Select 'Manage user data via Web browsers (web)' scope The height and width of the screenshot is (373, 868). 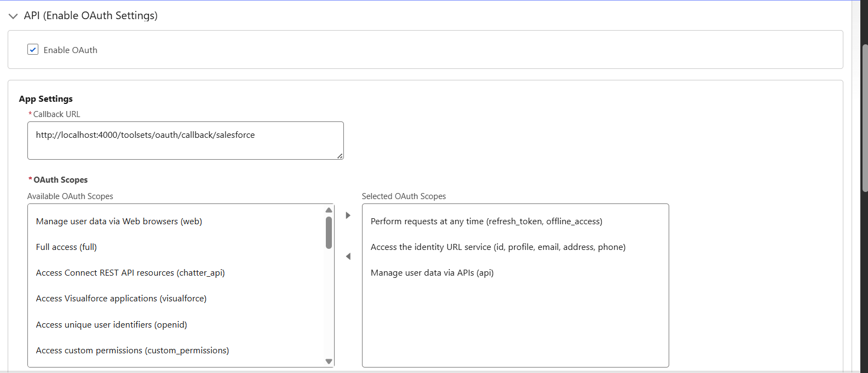[119, 222]
